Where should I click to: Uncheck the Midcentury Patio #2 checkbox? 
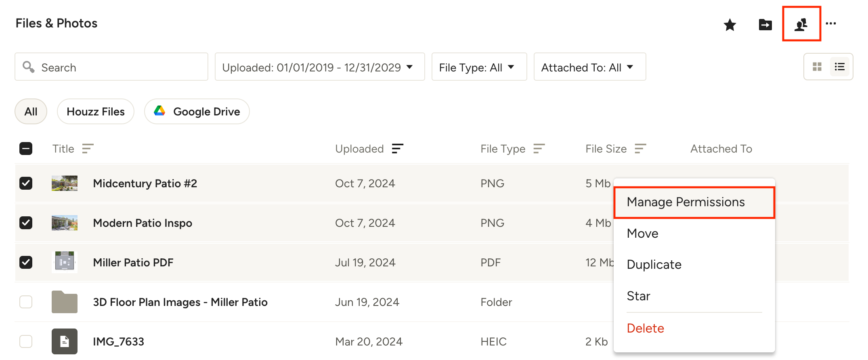(26, 183)
